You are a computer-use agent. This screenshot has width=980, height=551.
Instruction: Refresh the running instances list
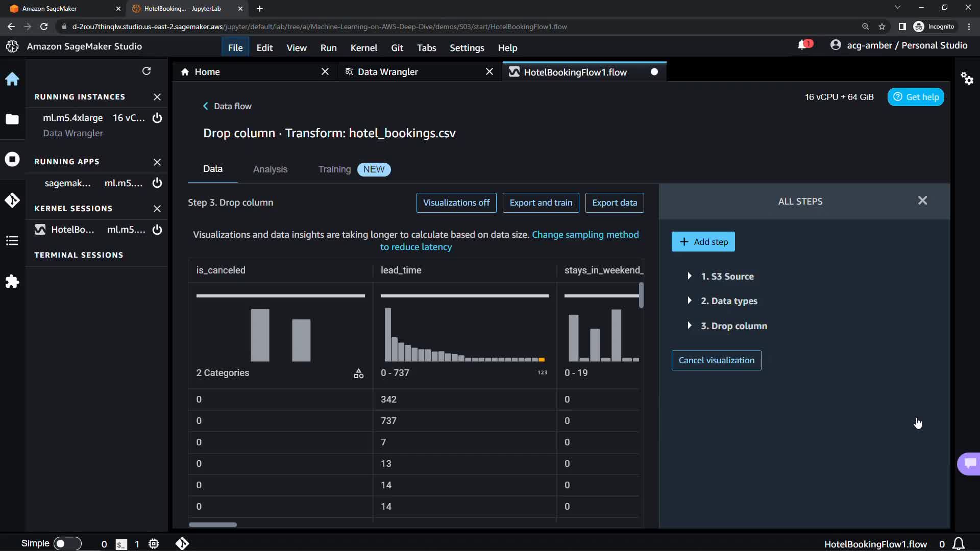click(146, 71)
